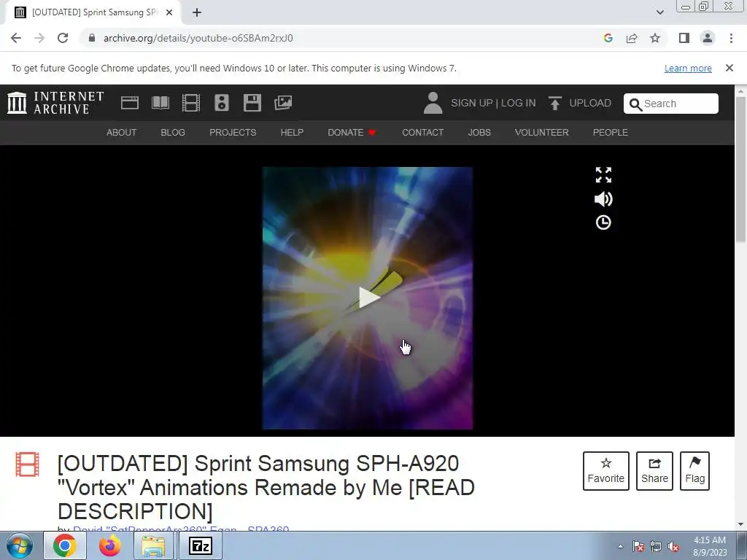This screenshot has width=747, height=560.
Task: Enter fullscreen video mode
Action: coord(603,175)
